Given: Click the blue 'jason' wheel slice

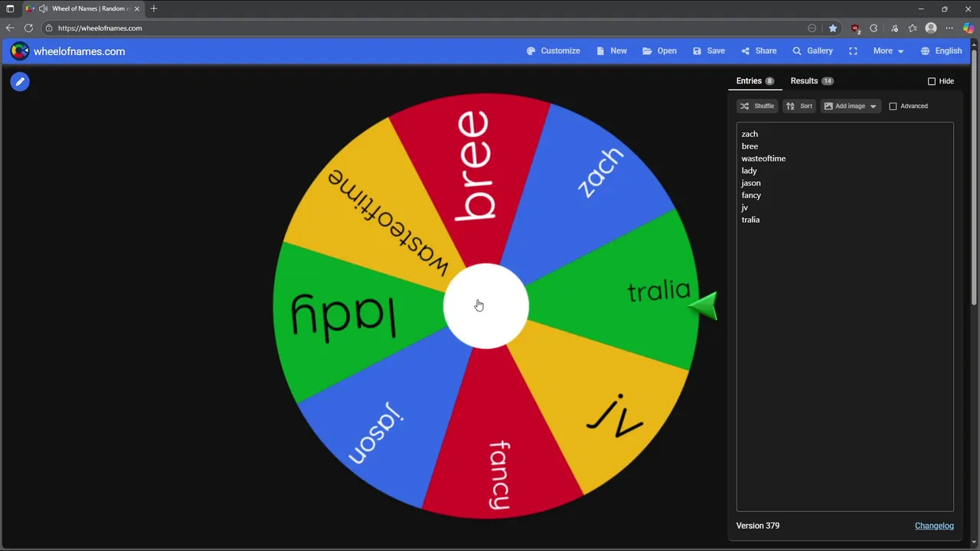Looking at the screenshot, I should tap(375, 429).
